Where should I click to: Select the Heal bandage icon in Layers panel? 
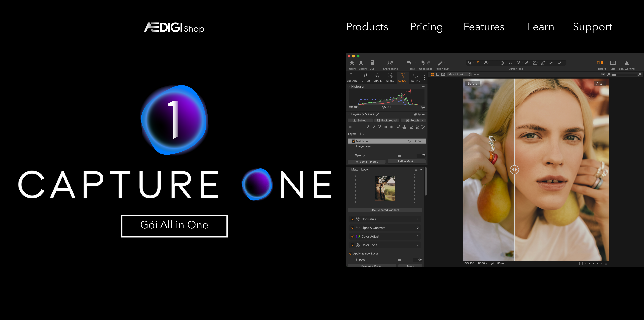398,127
